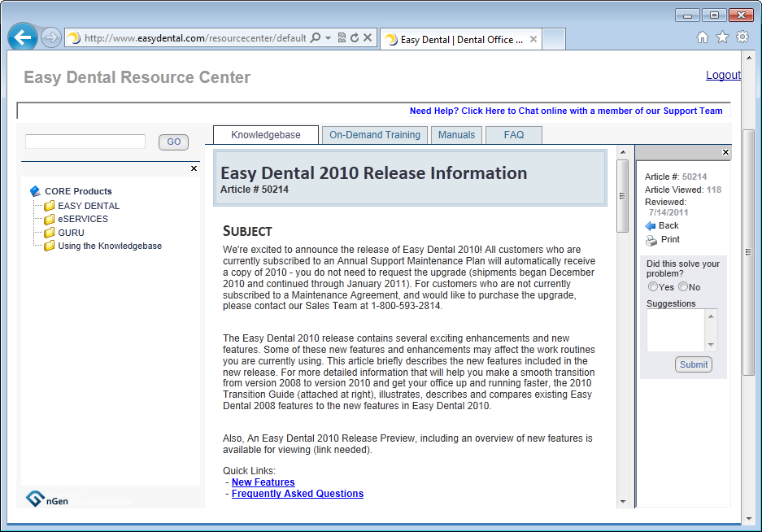Open the browser Home icon

point(702,37)
